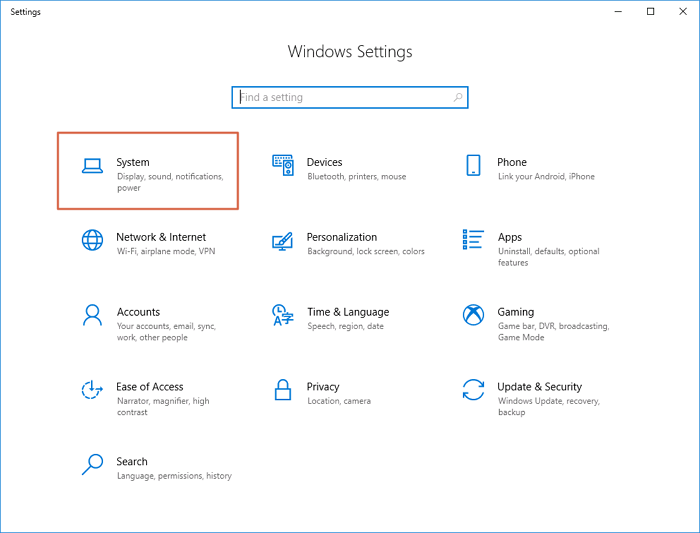Open Personalization label

click(342, 237)
